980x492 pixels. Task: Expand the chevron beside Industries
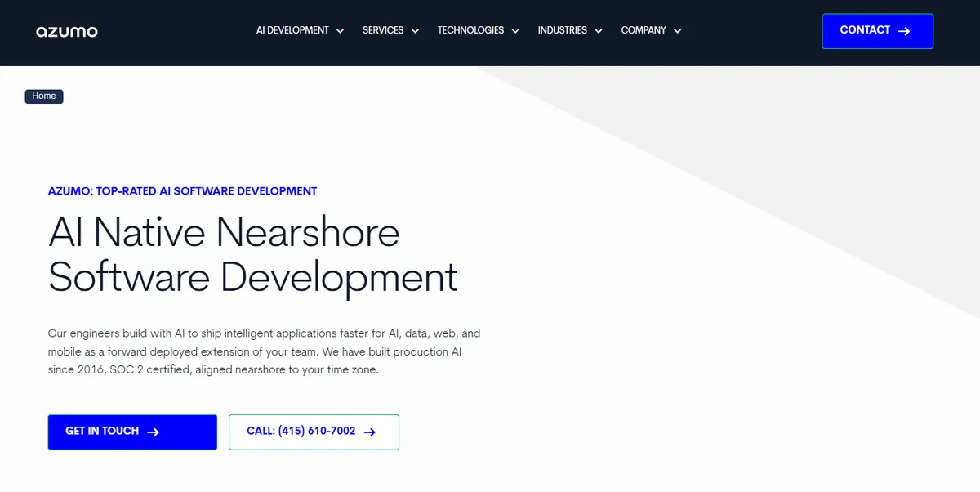point(598,31)
